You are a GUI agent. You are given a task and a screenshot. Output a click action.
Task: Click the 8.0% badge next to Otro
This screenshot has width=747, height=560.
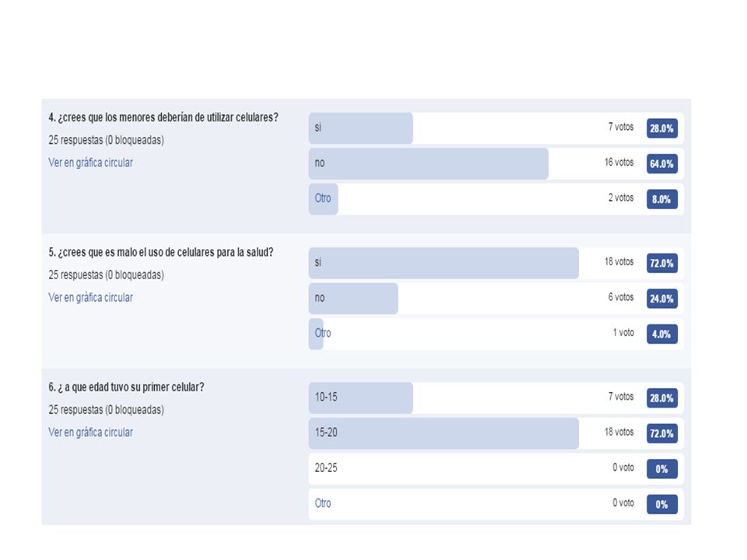[x=661, y=199]
